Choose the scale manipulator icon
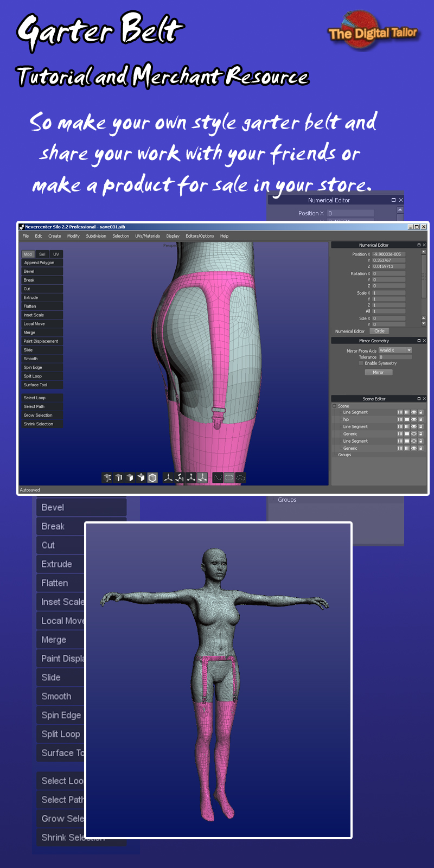Viewport: 434px width, 868px height. click(x=191, y=477)
